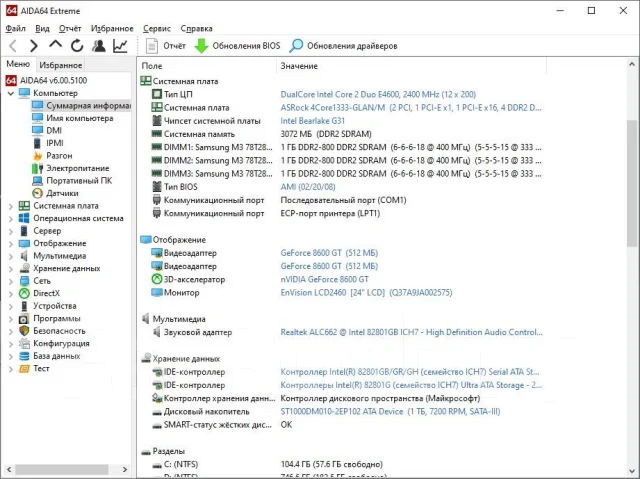Navigate forward with the right arrow icon
This screenshot has height=479, width=640.
34,46
